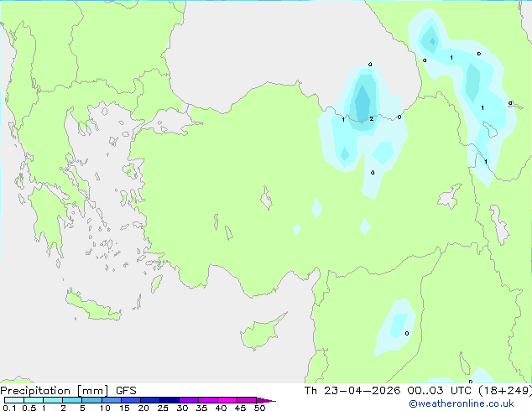Viewport: 532px width, 411px height.
Task: Click the above-50 mm arrow tip of legend
Action: [x=266, y=400]
